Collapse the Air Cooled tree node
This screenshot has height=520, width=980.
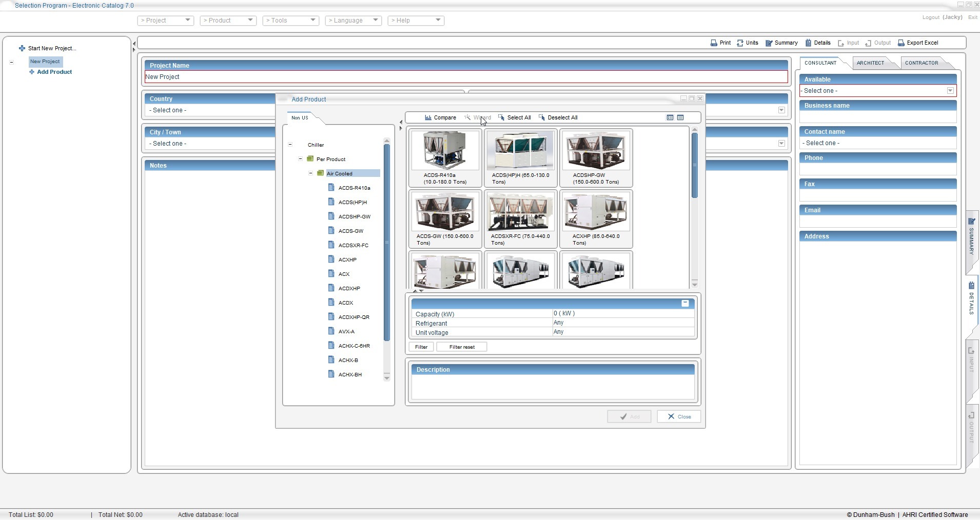pyautogui.click(x=310, y=173)
